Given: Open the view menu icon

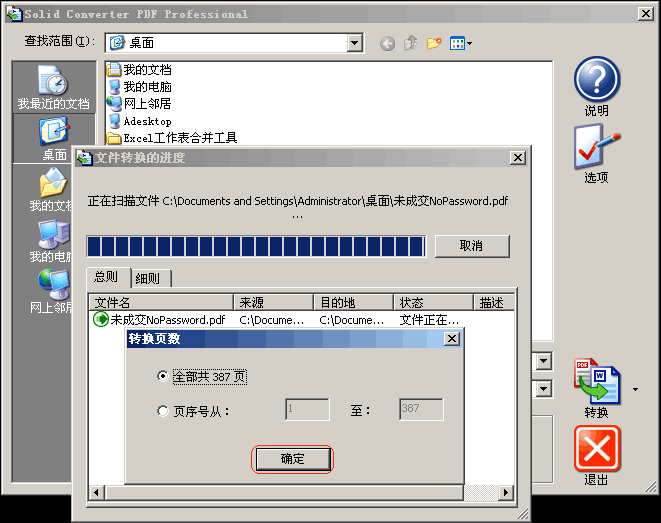Looking at the screenshot, I should click(x=461, y=43).
